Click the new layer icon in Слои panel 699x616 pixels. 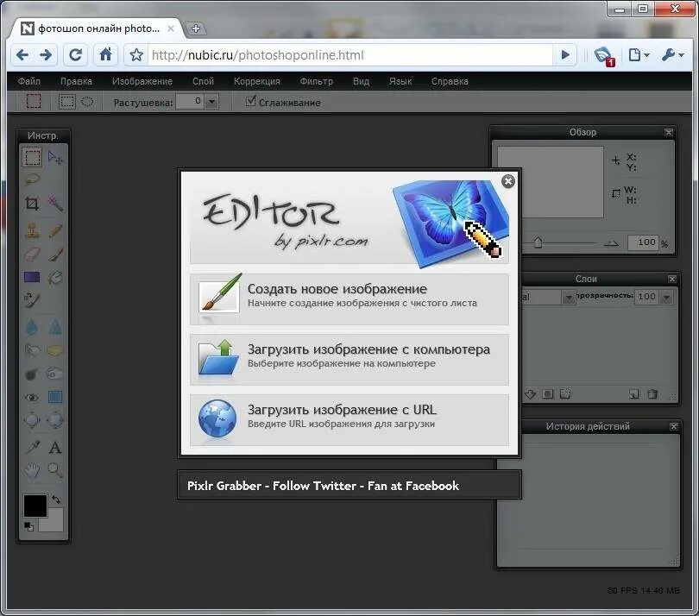point(634,394)
